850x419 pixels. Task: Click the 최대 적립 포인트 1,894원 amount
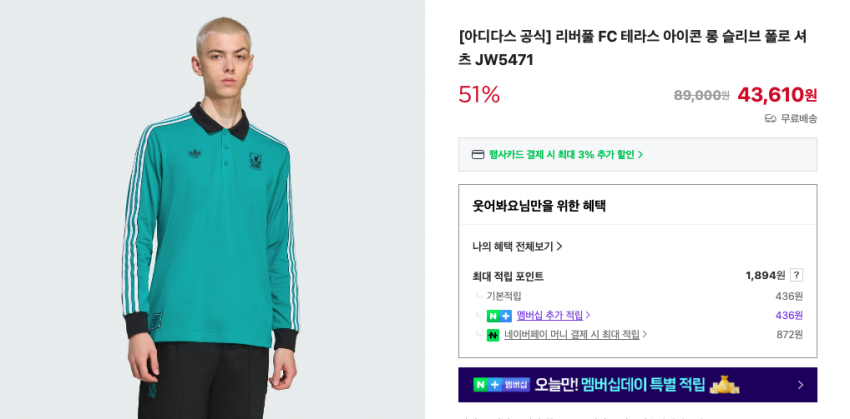[x=765, y=275]
